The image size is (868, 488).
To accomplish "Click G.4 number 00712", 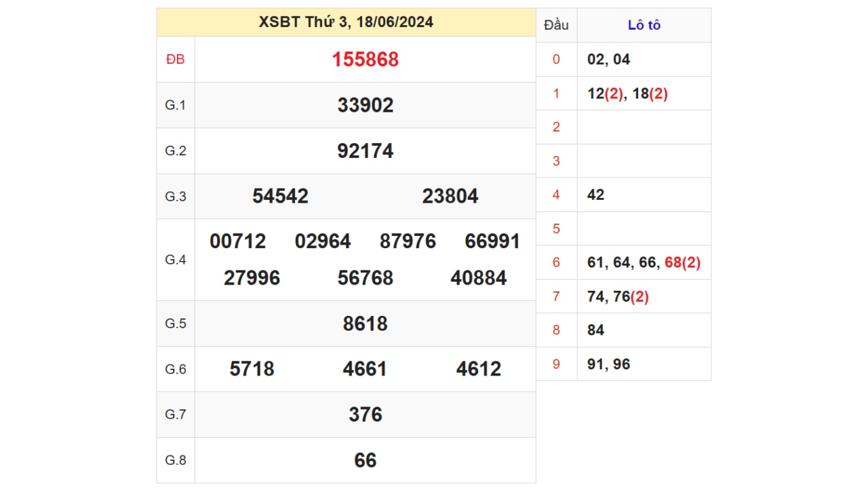I will (x=238, y=241).
